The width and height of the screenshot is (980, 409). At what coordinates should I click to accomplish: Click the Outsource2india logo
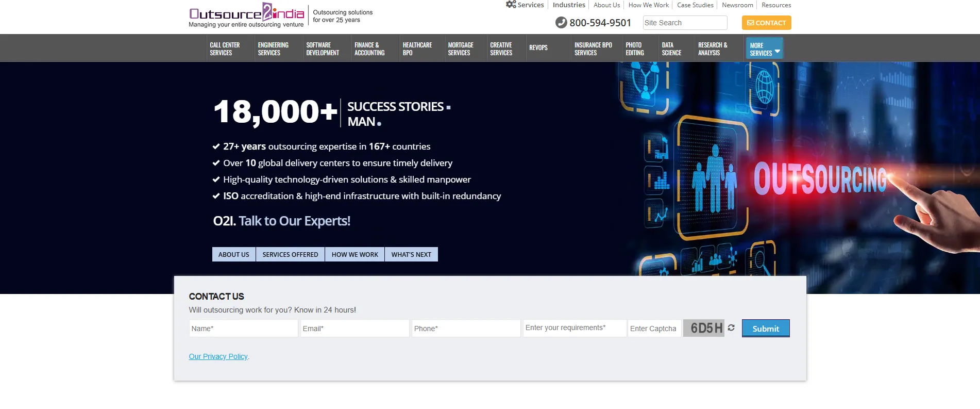[x=246, y=14]
